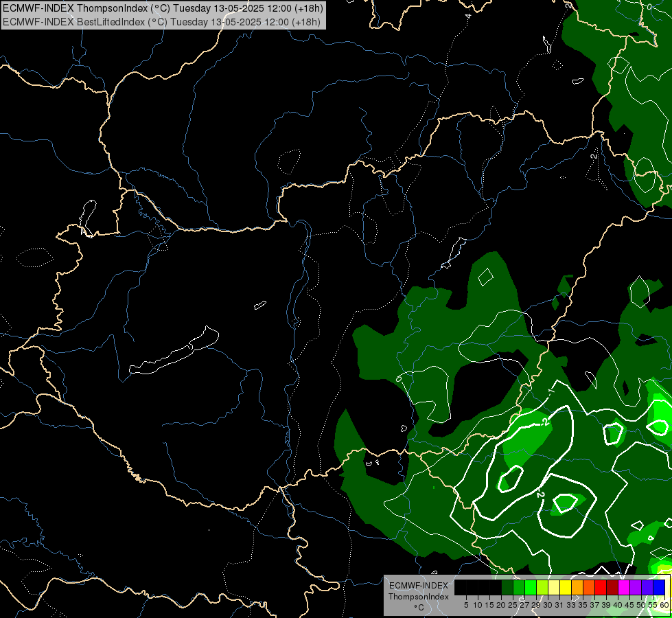Screen dimensions: 672x618
Task: Click legend tick value '45'
Action: coord(629,605)
